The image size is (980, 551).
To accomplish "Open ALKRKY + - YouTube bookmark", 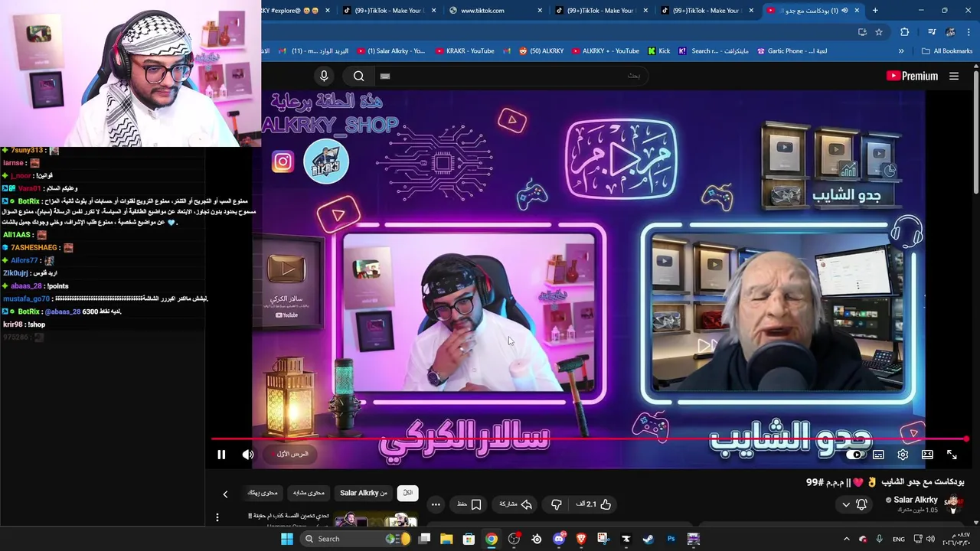I will tap(605, 51).
